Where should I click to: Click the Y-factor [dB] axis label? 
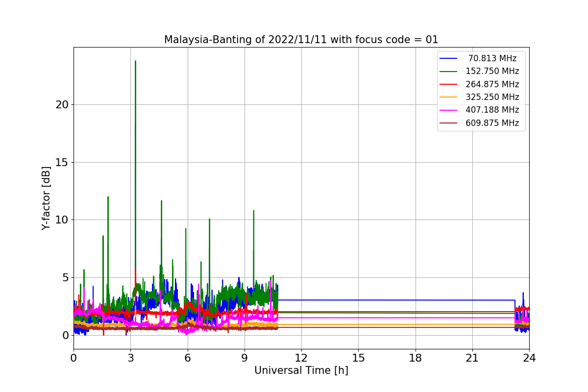[x=46, y=198]
